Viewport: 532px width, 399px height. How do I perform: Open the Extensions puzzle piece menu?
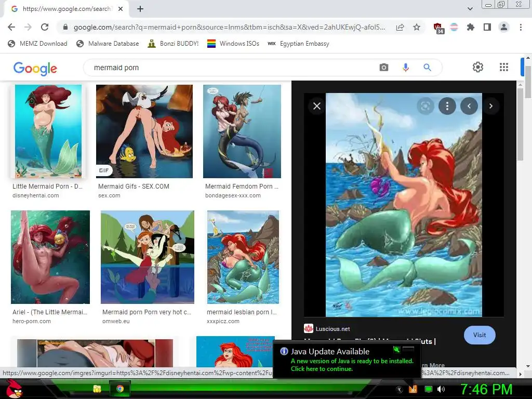point(470,27)
